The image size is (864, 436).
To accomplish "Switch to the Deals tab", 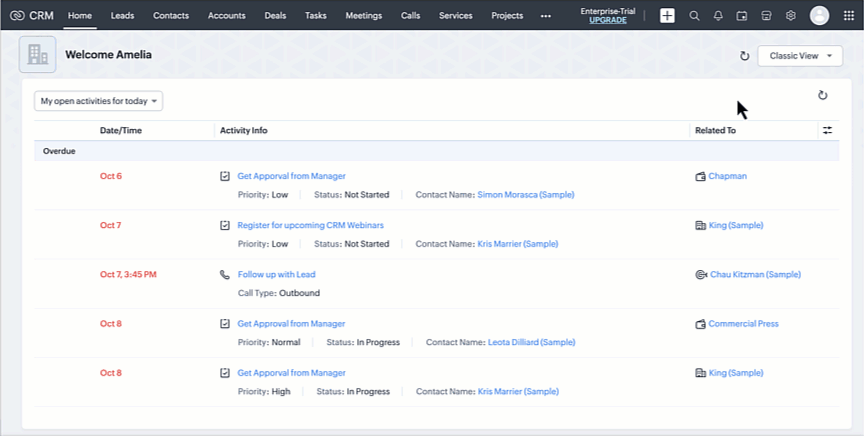I will tap(275, 16).
